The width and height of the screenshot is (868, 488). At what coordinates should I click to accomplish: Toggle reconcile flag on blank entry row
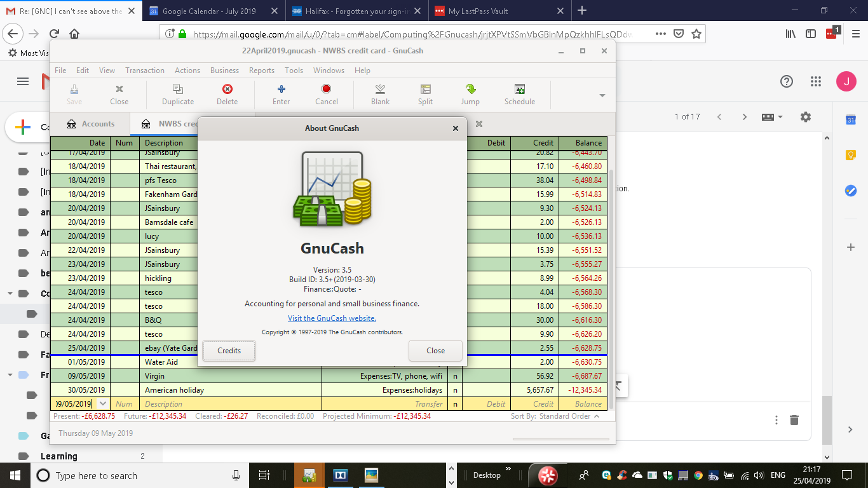pyautogui.click(x=455, y=404)
